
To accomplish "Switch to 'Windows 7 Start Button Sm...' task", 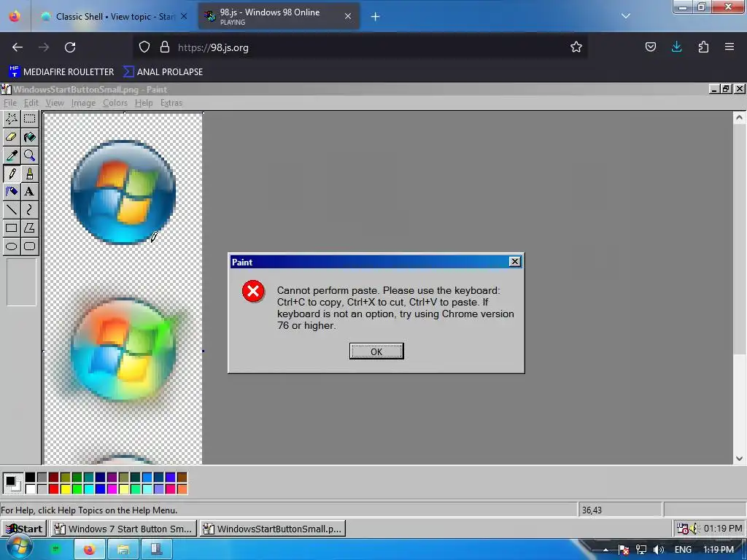I will [124, 529].
